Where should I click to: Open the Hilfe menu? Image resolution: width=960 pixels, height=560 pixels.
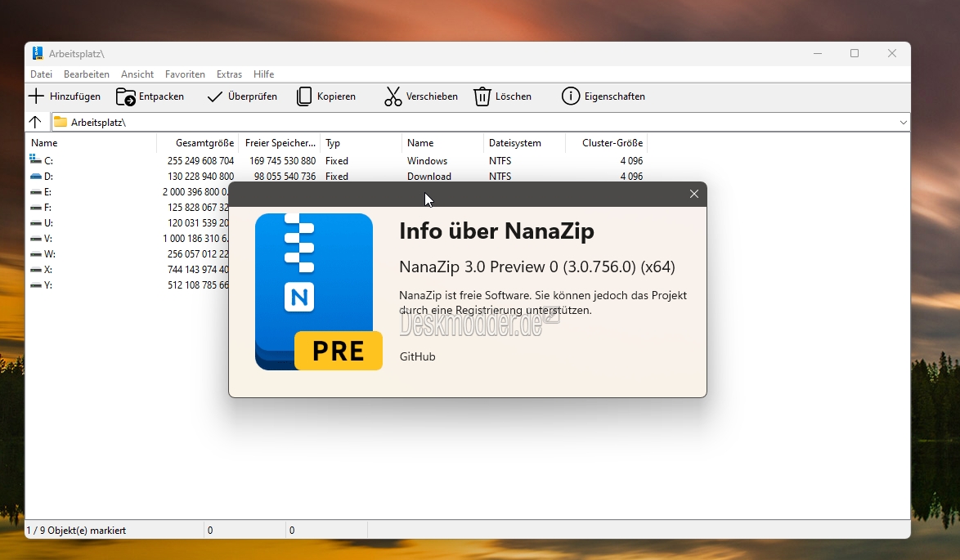[x=263, y=74]
